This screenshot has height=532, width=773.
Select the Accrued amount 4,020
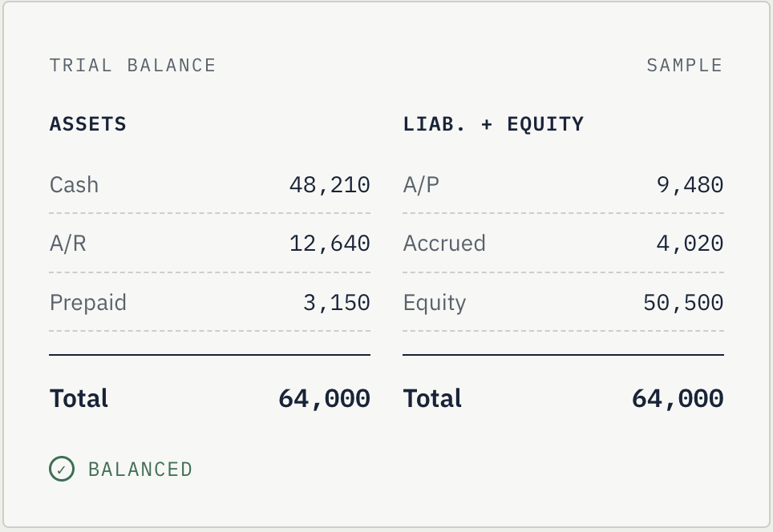coord(690,244)
